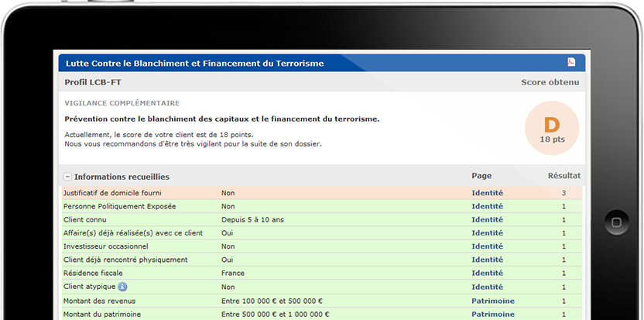Screen dimensions: 644x320
Task: Open Identité link for Investisseur occasionnel
Action: 487,246
